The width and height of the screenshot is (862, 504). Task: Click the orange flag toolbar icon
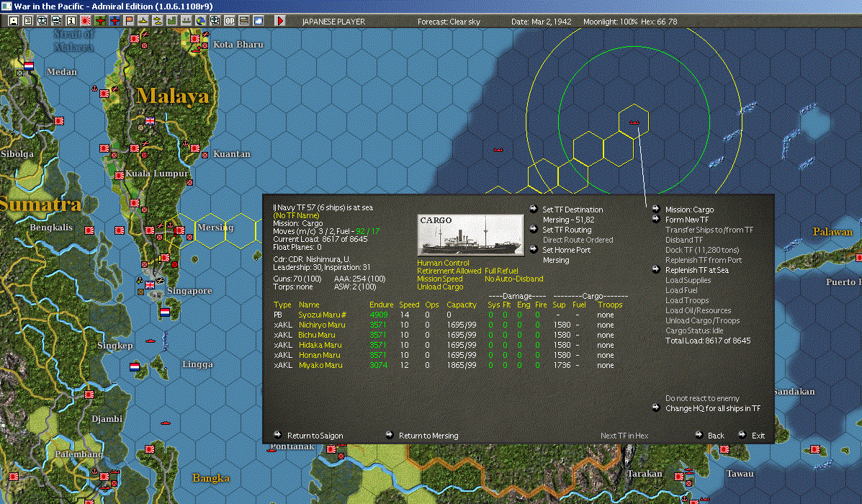coord(129,21)
